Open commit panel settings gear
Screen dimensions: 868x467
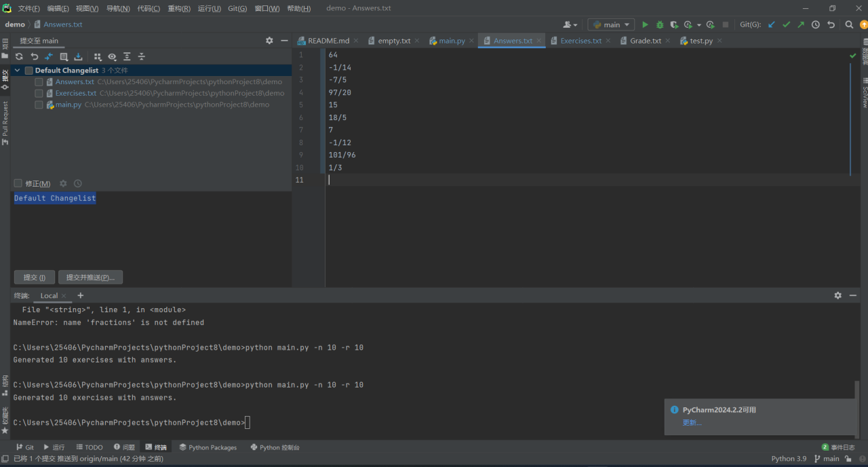(x=269, y=41)
